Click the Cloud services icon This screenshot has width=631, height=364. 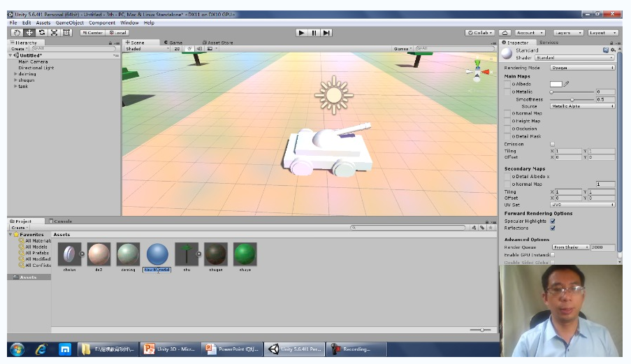tap(505, 33)
